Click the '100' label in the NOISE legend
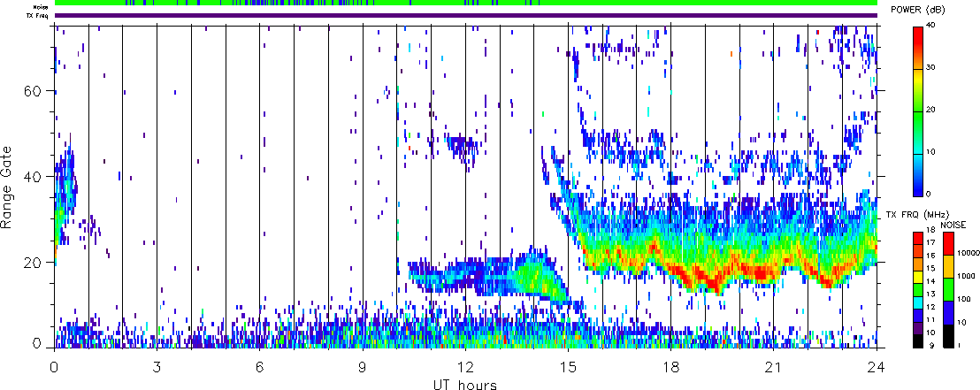The image size is (980, 390). click(962, 300)
